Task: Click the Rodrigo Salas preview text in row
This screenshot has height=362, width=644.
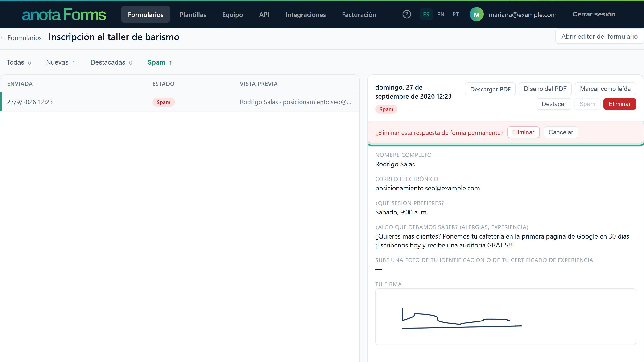Action: point(296,102)
